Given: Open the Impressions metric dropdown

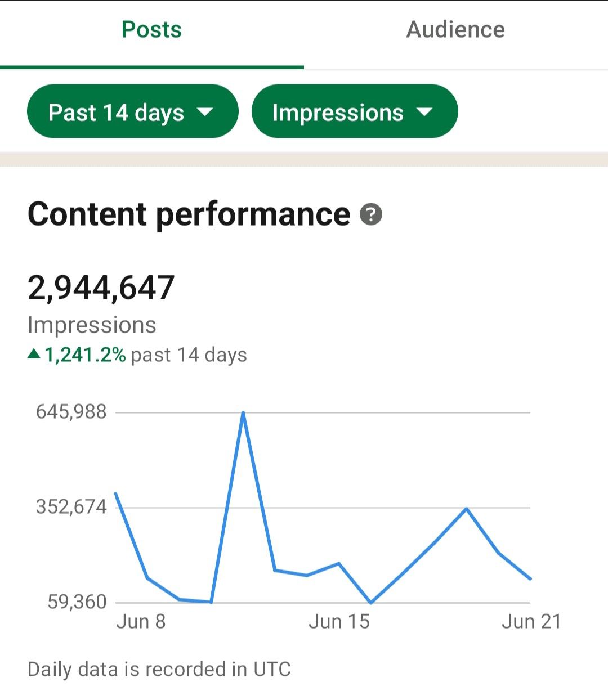Looking at the screenshot, I should [354, 112].
